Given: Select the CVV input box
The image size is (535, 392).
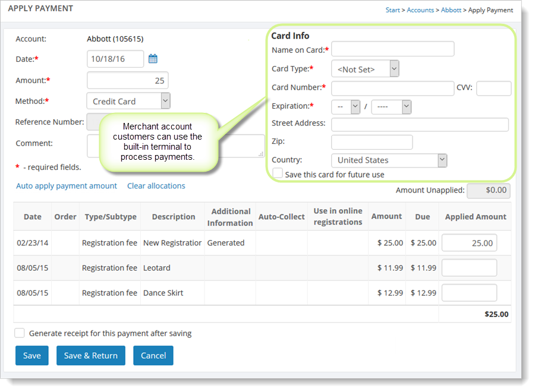Looking at the screenshot, I should click(x=493, y=88).
